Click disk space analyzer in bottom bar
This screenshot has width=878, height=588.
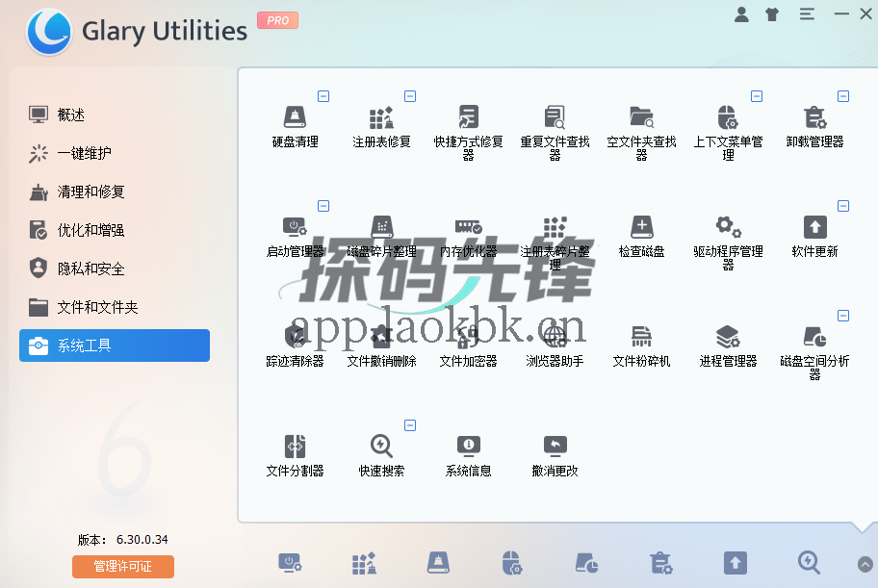(587, 563)
